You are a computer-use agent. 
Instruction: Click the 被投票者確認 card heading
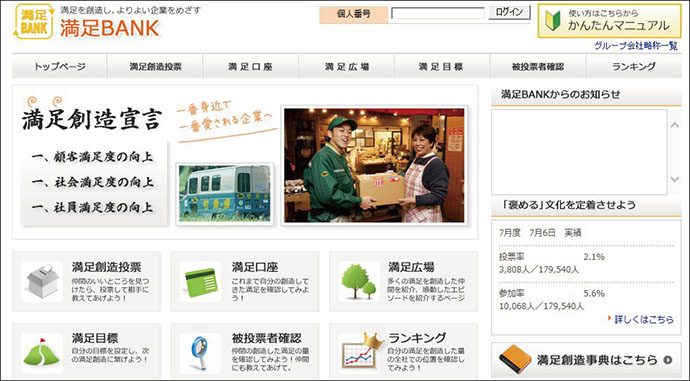[267, 338]
